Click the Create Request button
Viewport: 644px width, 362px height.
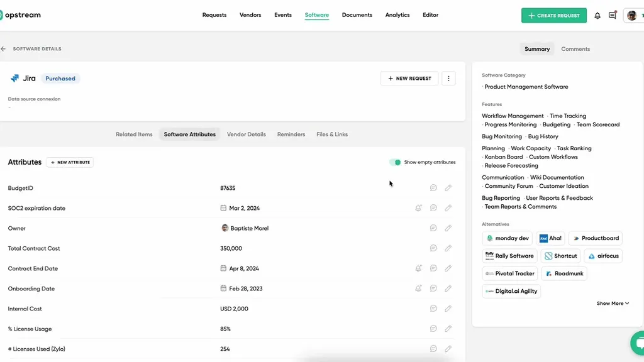tap(554, 16)
